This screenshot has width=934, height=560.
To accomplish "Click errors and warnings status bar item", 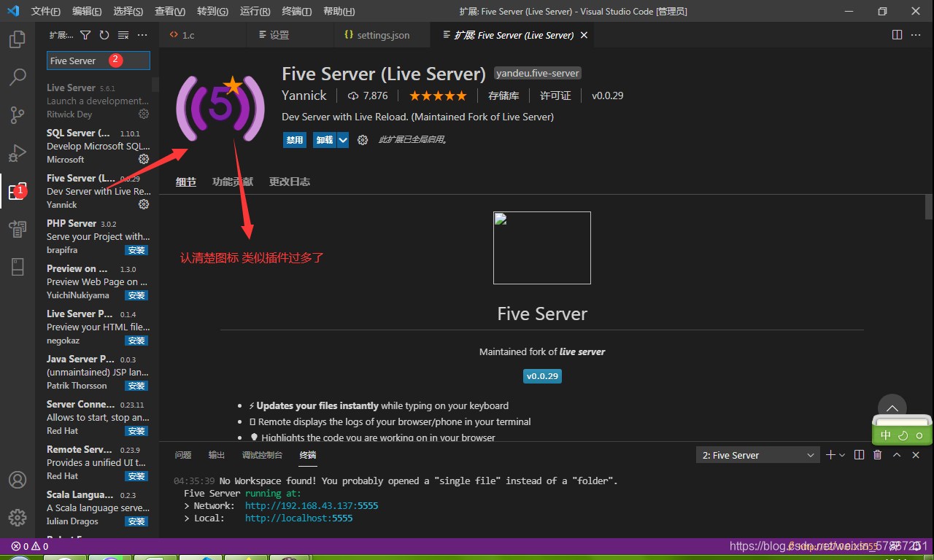I will 30,546.
